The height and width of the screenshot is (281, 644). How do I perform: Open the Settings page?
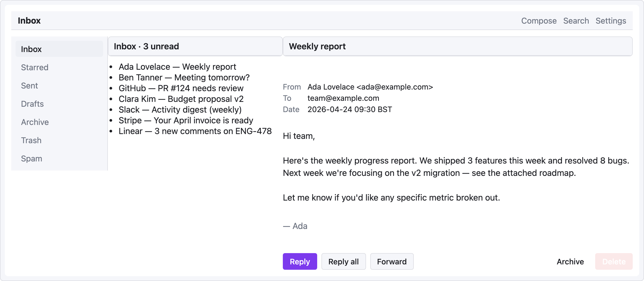tap(611, 20)
